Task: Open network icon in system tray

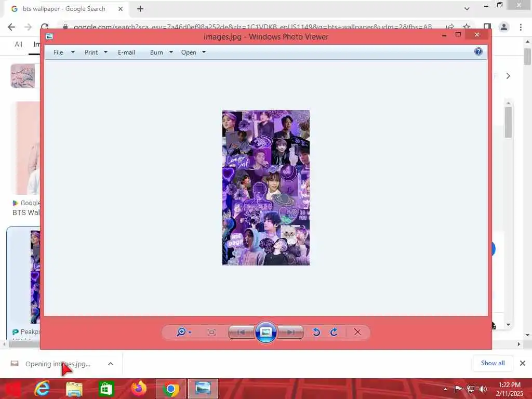Action: tap(471, 389)
